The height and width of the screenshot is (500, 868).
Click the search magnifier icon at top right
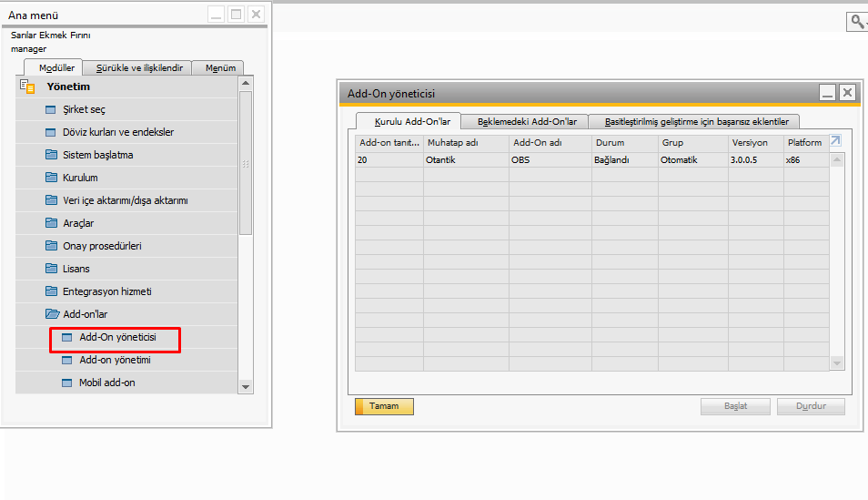[856, 21]
